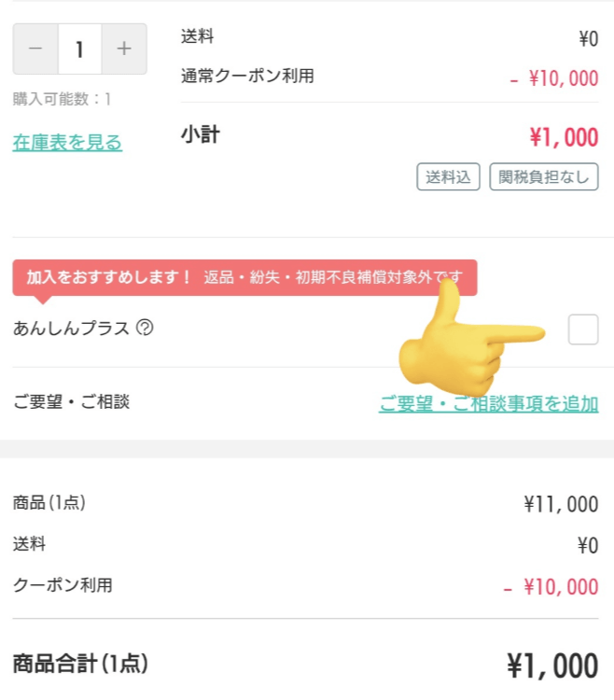
Task: Click the 小計 subtotal label
Action: (x=201, y=135)
